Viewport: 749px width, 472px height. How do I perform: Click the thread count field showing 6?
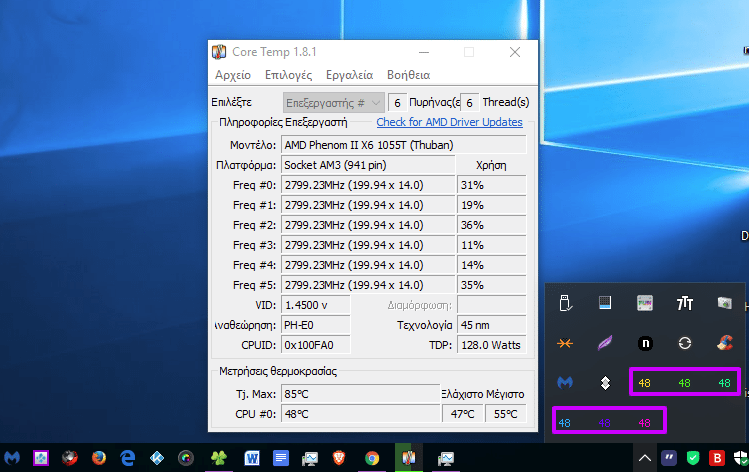tap(470, 103)
